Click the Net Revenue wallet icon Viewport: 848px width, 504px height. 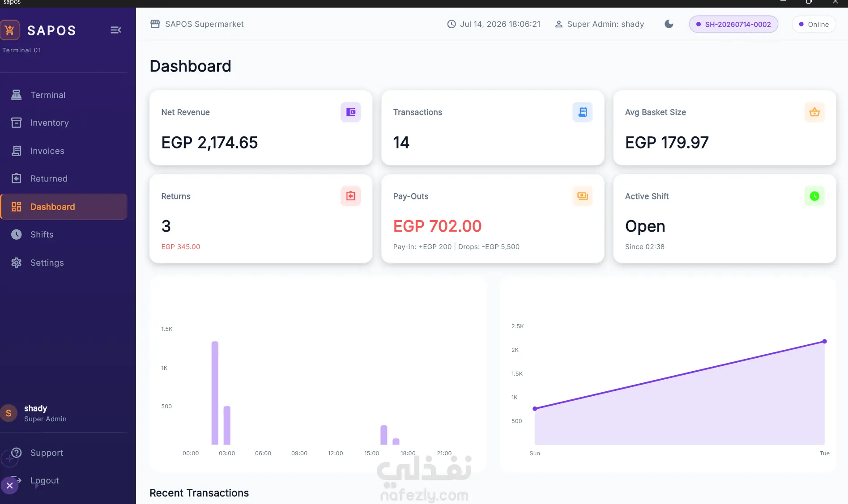351,112
